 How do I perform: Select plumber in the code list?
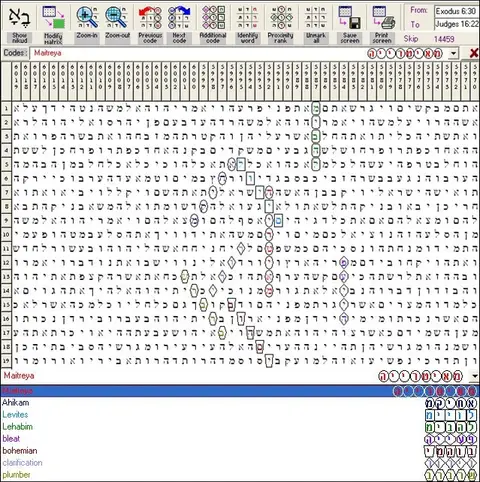point(16,475)
